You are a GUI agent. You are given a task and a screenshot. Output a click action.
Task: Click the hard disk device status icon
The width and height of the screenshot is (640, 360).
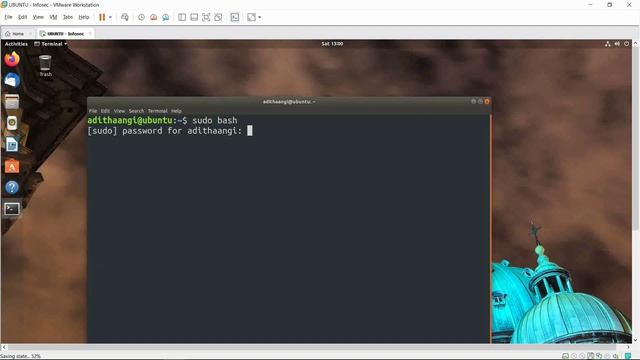[x=565, y=356]
